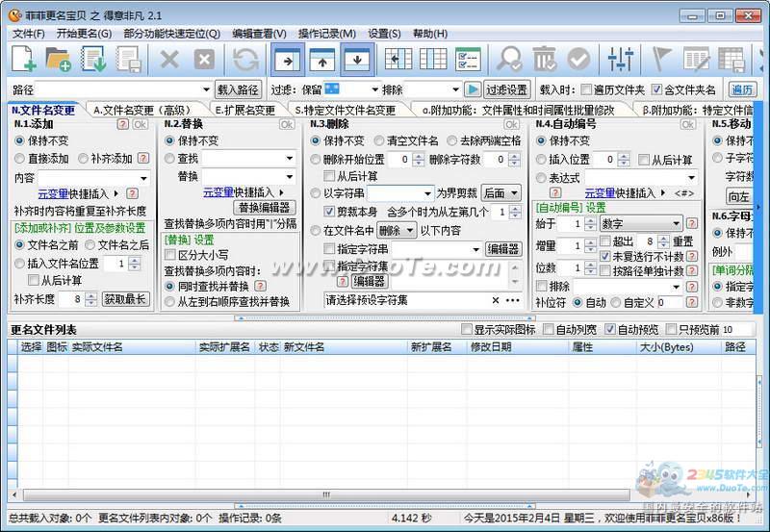Click the 载入路径 button

click(238, 89)
